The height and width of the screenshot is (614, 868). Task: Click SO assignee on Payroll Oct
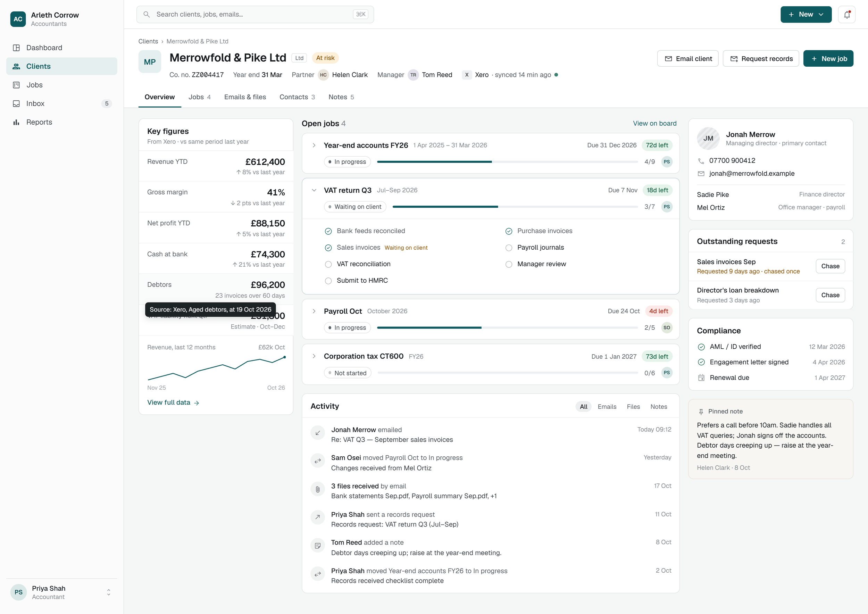667,328
